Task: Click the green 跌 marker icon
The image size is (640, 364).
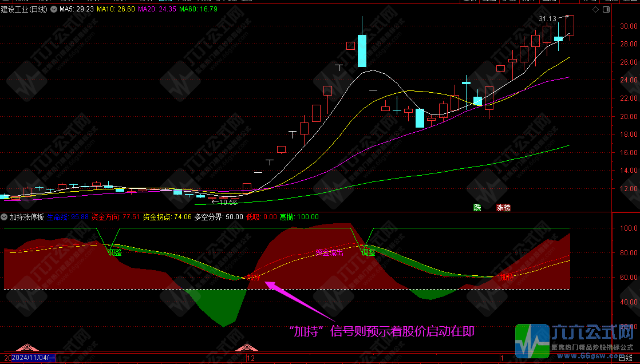Action: 477,207
